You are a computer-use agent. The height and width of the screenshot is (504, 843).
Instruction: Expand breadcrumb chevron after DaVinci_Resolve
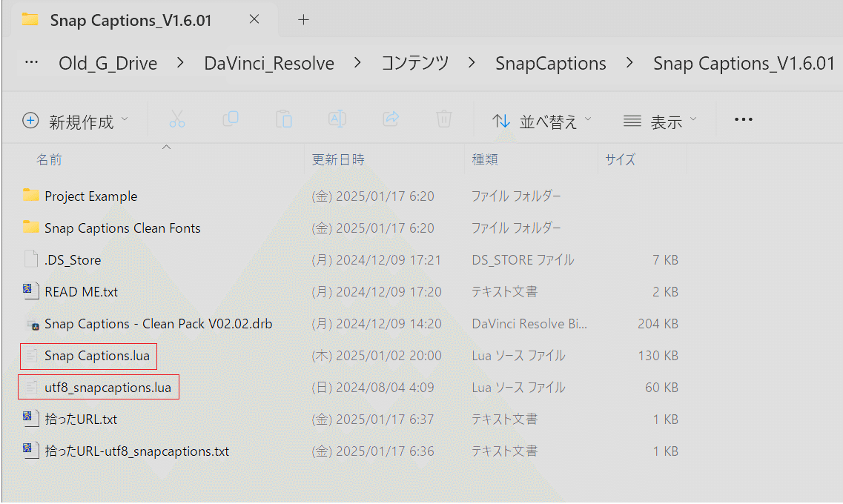357,63
